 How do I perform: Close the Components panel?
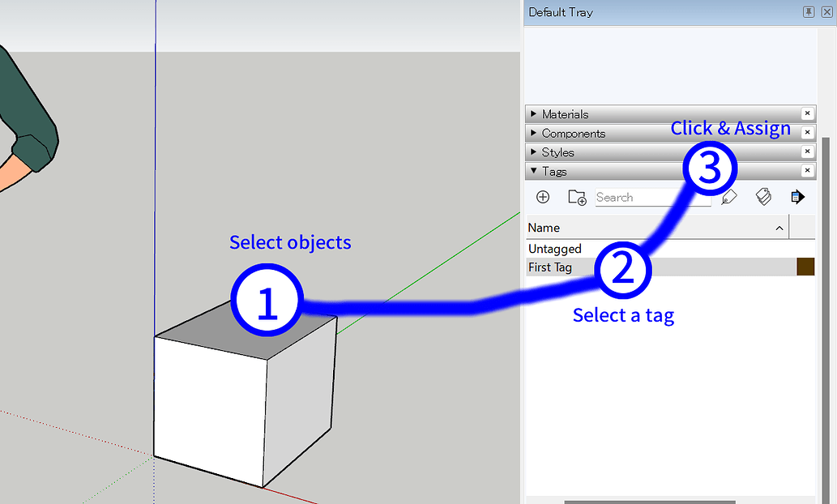pos(807,133)
